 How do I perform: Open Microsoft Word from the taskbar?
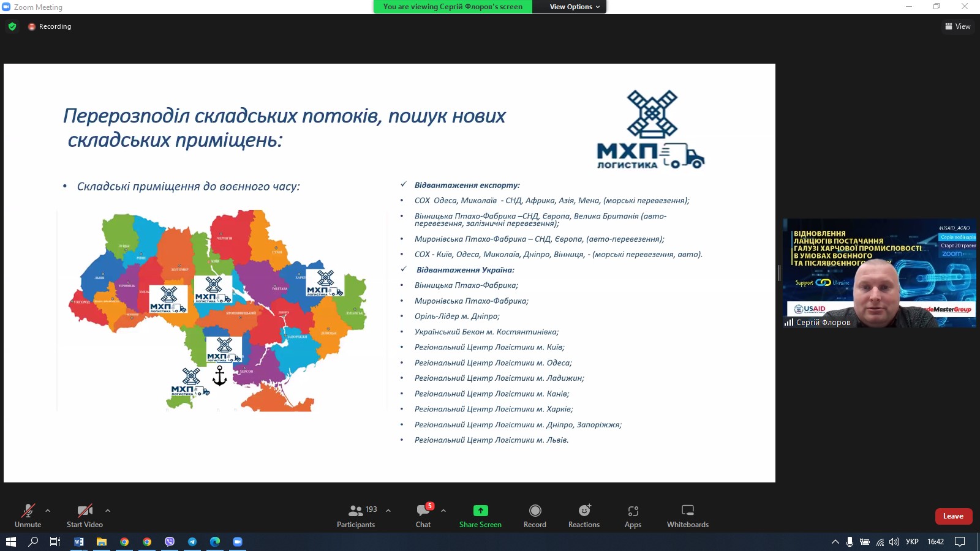(79, 542)
